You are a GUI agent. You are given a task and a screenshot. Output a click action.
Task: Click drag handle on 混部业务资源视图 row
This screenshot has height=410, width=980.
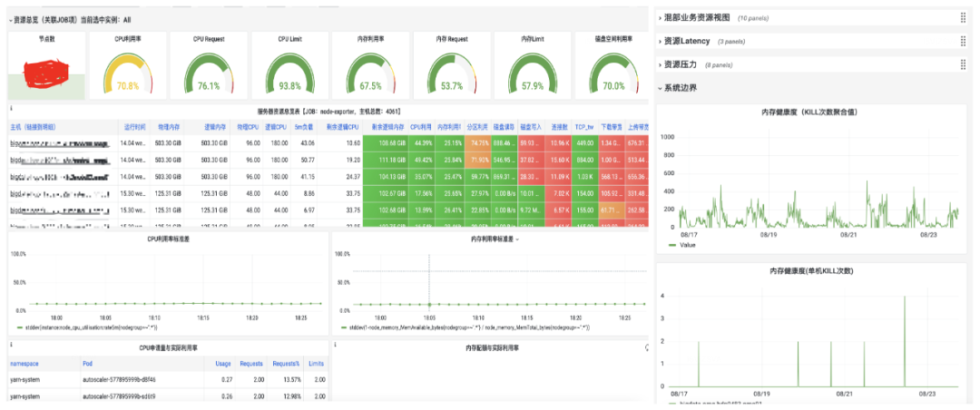(x=963, y=18)
